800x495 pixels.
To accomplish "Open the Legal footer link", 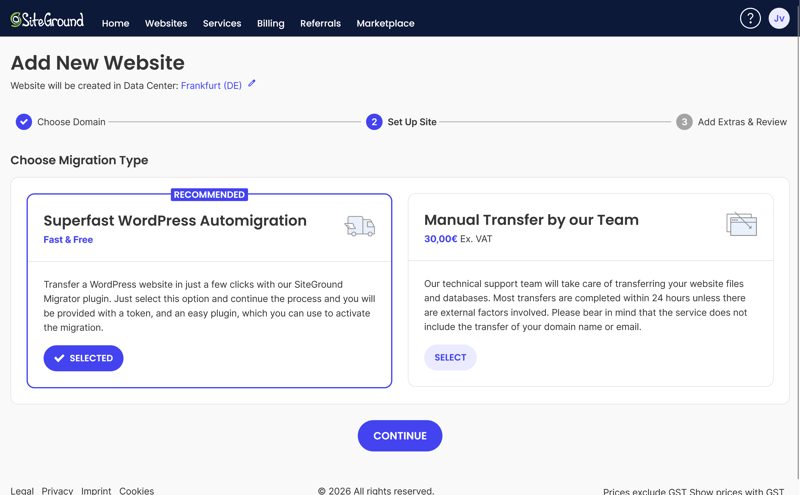I will tap(22, 490).
